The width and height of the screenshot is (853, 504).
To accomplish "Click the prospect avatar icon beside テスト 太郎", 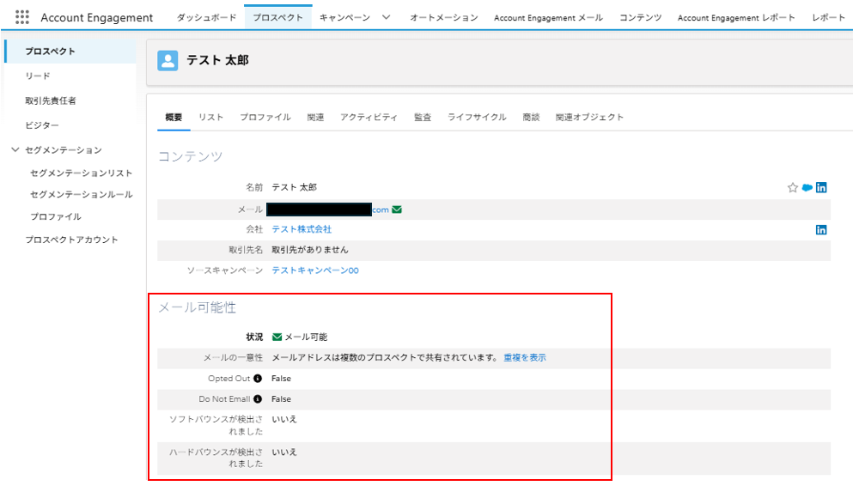I will [168, 60].
